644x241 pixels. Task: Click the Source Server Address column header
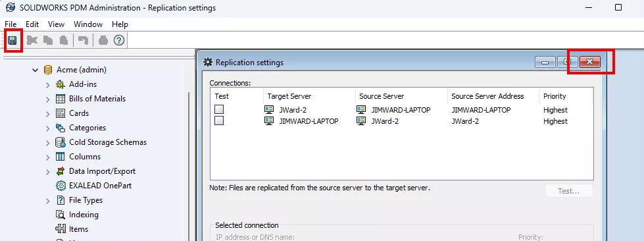tap(493, 96)
